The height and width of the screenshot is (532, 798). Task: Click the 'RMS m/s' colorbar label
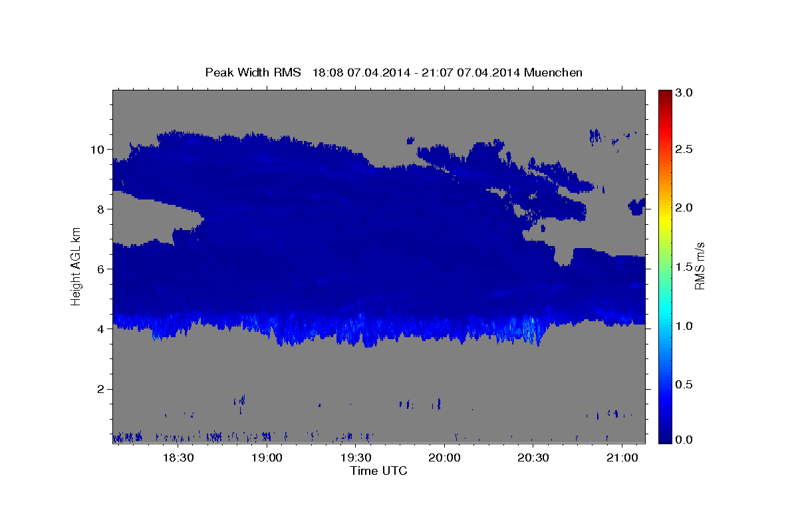tap(700, 265)
